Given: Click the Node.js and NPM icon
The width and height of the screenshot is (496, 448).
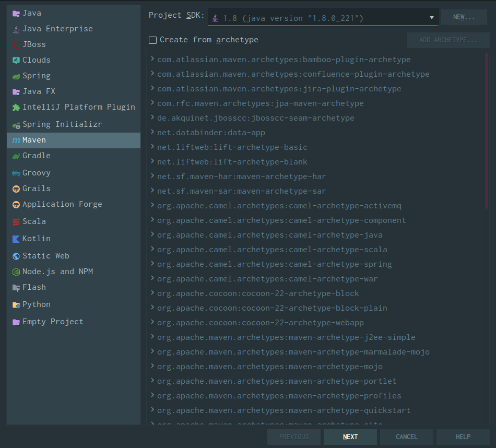Looking at the screenshot, I should pyautogui.click(x=16, y=272).
